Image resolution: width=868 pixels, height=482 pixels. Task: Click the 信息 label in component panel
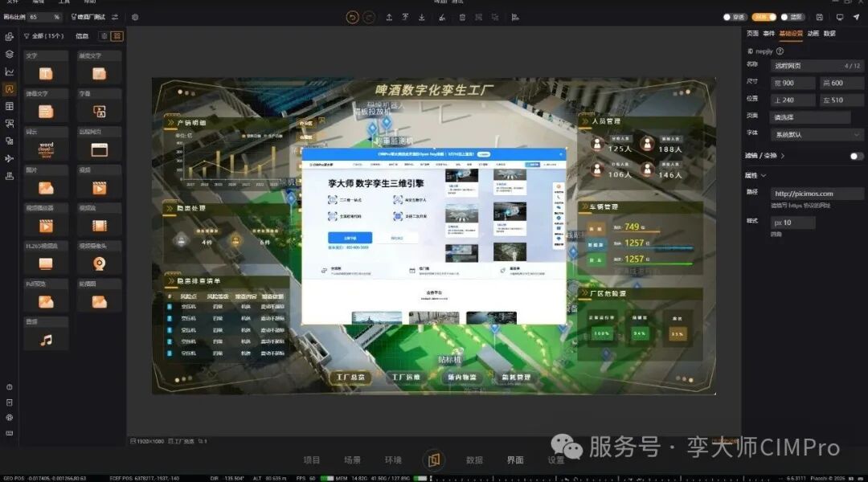(x=82, y=36)
